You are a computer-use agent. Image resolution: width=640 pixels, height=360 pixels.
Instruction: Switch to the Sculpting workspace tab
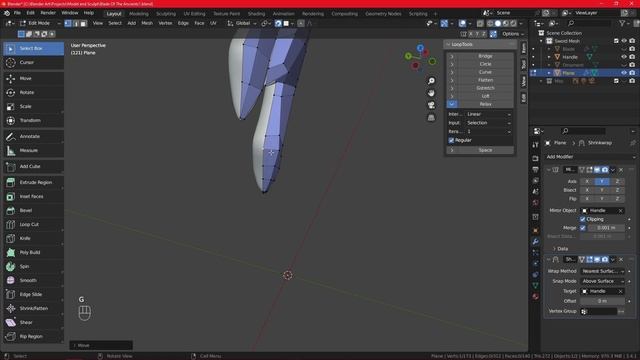(166, 13)
